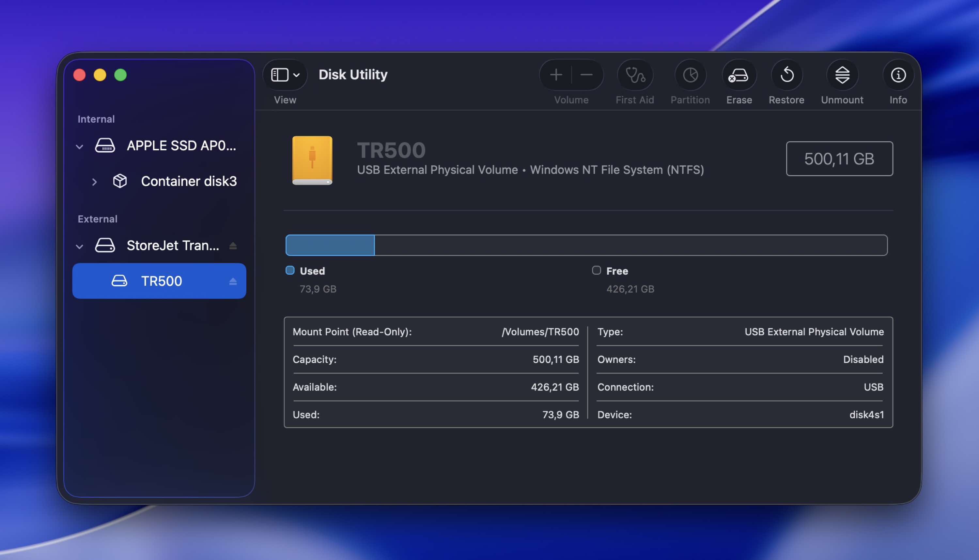Open the View dropdown arrow
979x560 pixels.
(296, 75)
